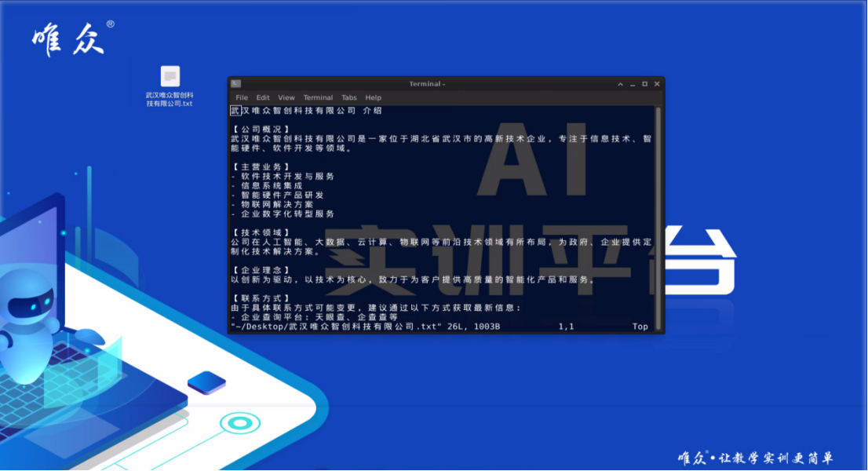Click the line '- 智能硬件产品研发'

[x=277, y=195]
